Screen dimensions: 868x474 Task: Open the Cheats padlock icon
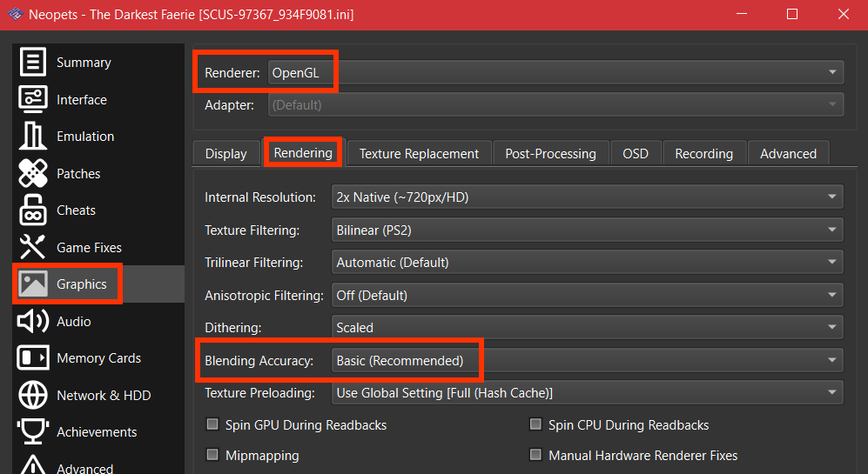pyautogui.click(x=33, y=210)
